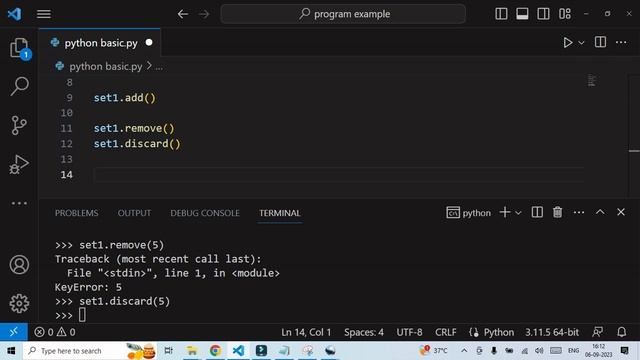Open the hamburger application menu
The height and width of the screenshot is (360, 640).
(x=44, y=14)
